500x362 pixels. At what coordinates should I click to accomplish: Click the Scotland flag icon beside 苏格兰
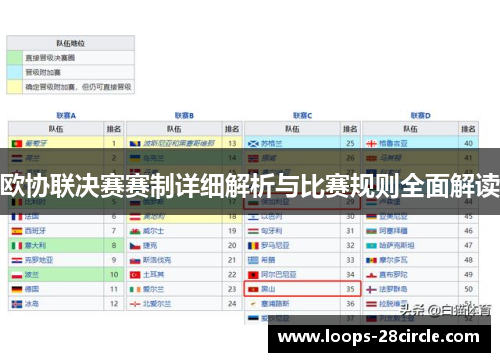pyautogui.click(x=253, y=144)
